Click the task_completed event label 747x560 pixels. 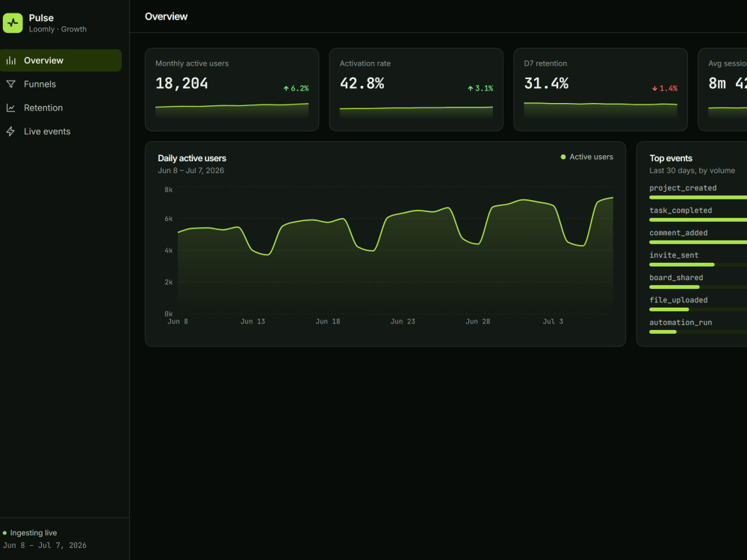click(681, 211)
